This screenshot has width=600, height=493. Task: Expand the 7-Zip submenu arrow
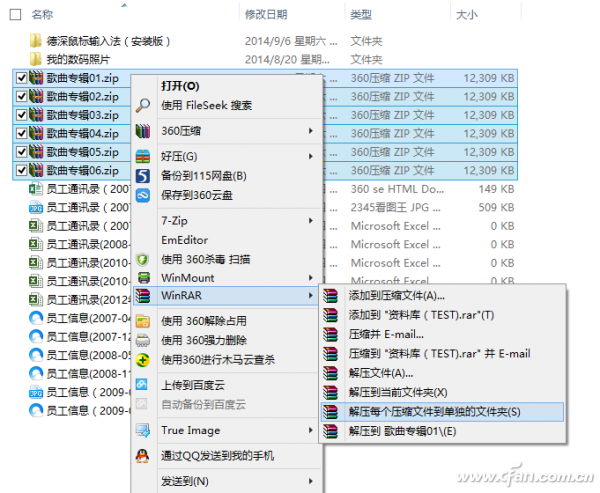click(x=311, y=220)
